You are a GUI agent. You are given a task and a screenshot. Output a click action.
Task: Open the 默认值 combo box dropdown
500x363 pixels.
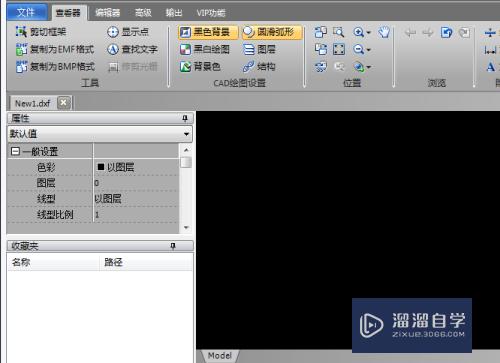(x=186, y=134)
